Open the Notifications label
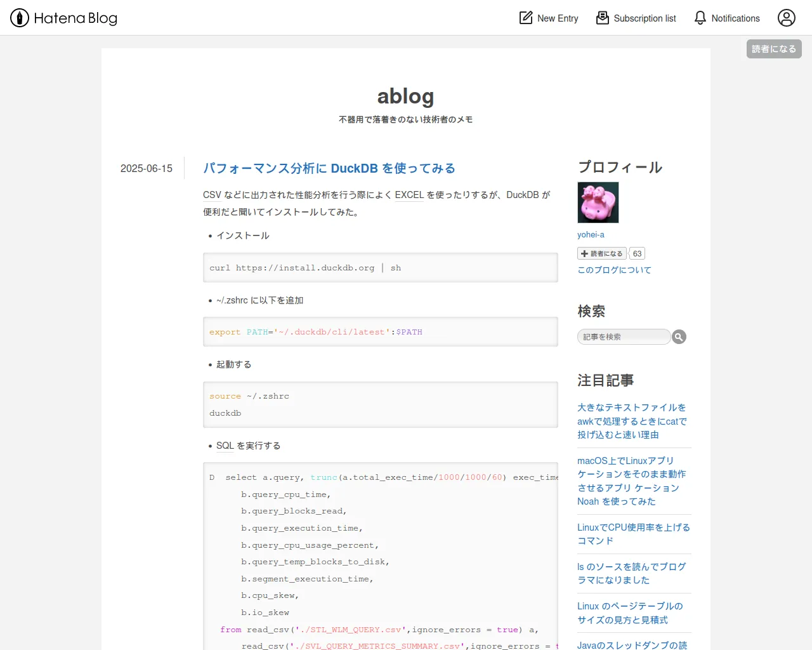The width and height of the screenshot is (812, 650). (x=735, y=18)
